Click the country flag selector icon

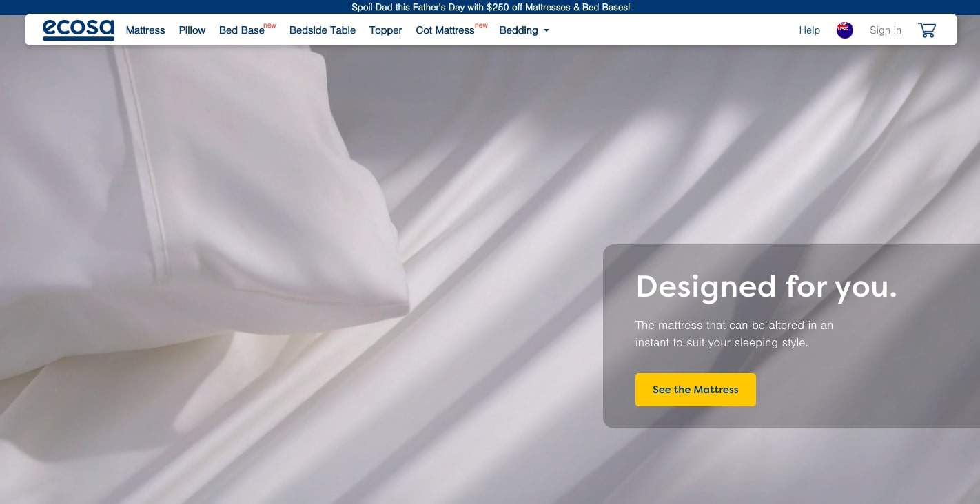tap(844, 30)
